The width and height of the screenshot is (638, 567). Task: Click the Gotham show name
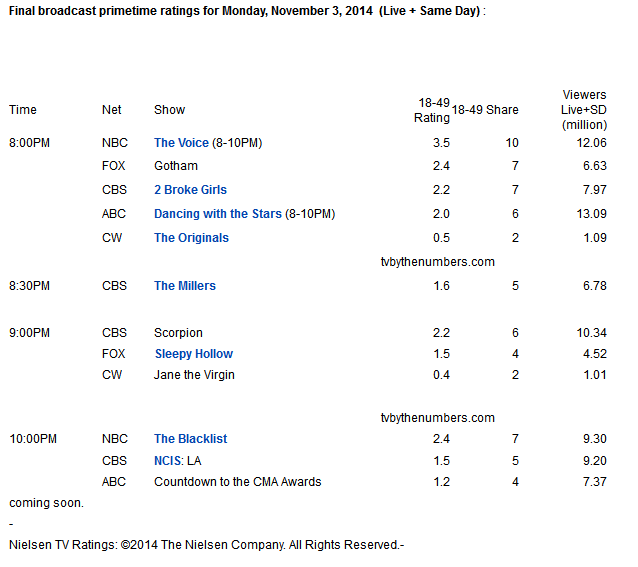coord(176,166)
